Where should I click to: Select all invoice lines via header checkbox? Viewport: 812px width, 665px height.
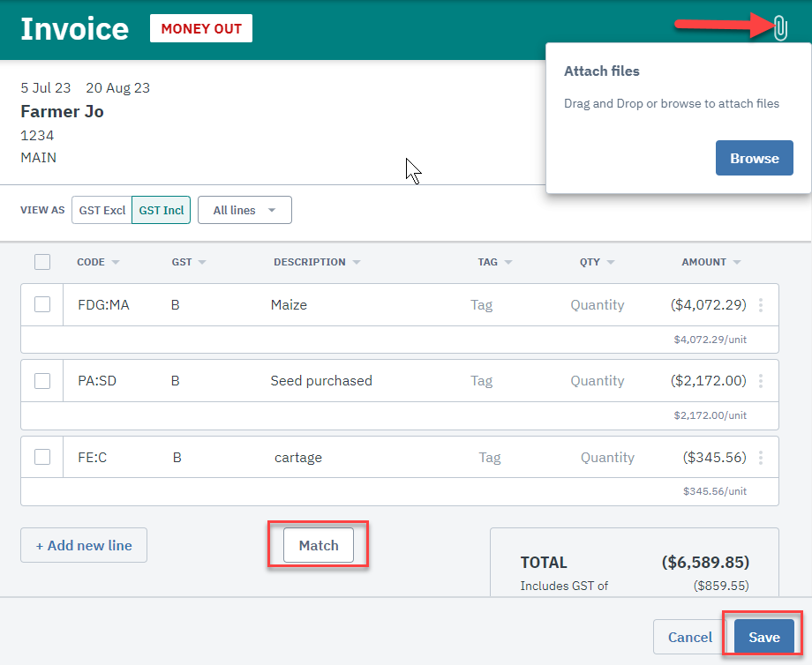coord(41,262)
